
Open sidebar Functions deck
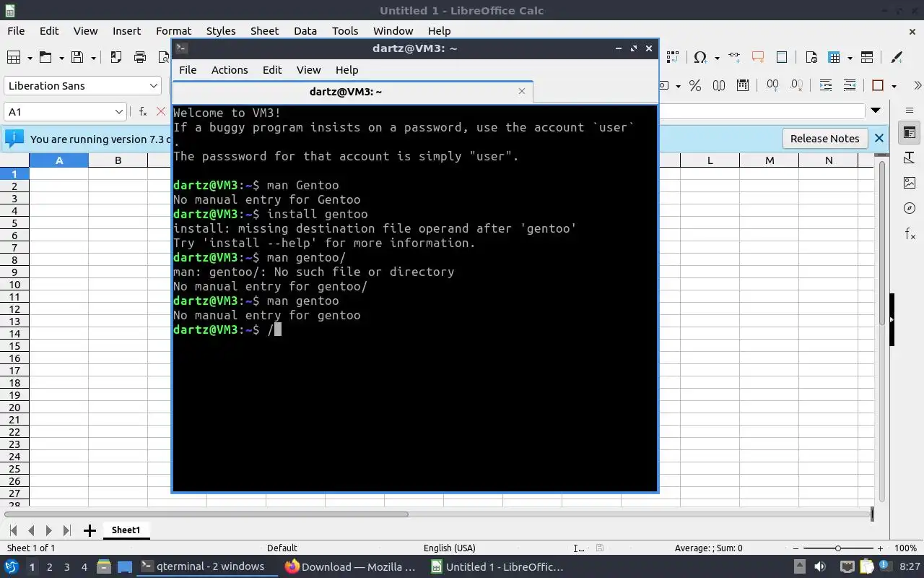pyautogui.click(x=910, y=233)
